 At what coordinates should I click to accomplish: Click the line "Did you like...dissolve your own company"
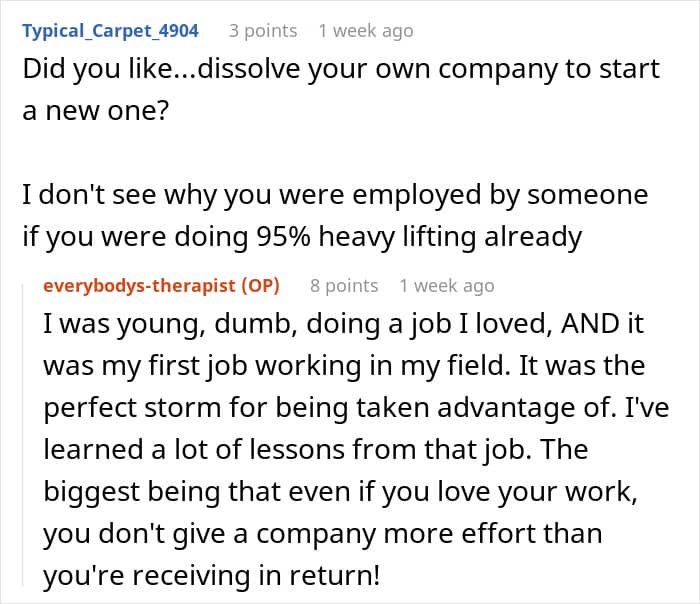(x=341, y=70)
